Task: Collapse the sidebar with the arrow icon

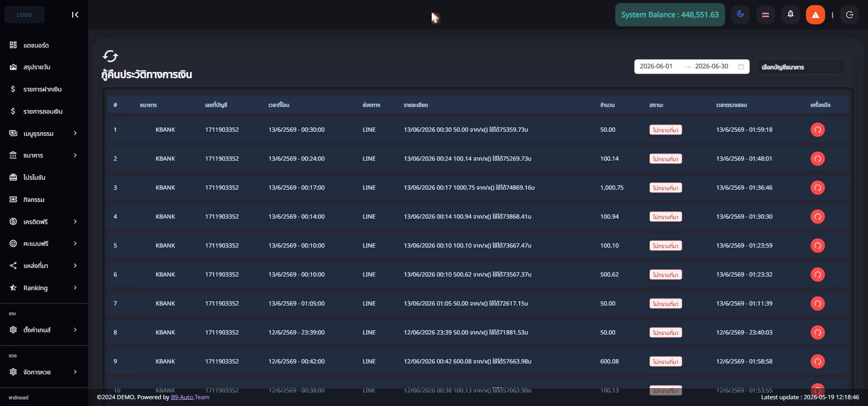Action: (75, 15)
